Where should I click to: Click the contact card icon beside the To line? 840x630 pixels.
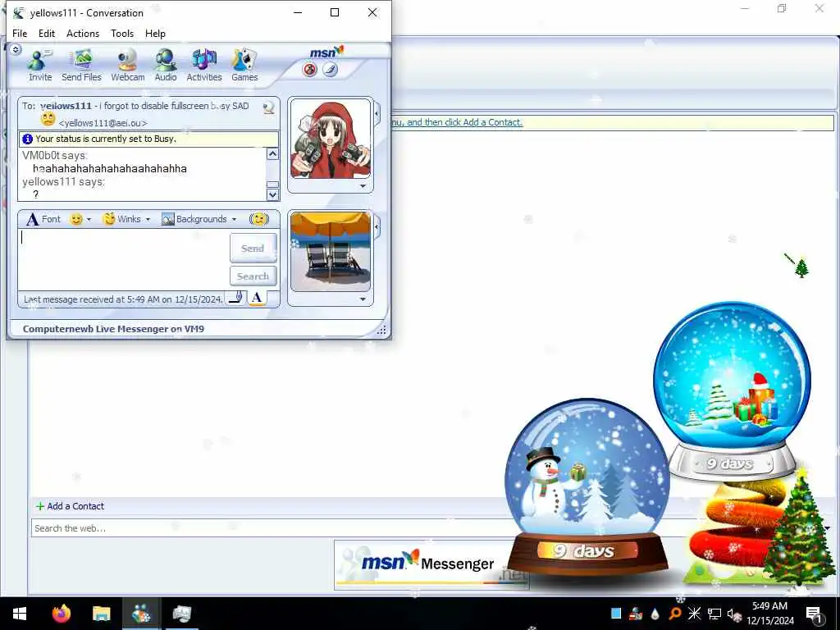coord(269,107)
